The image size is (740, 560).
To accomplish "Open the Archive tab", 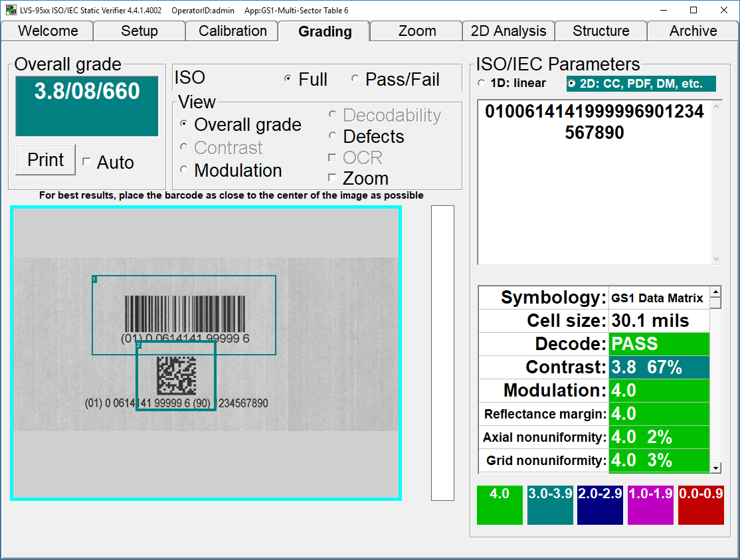I will [693, 31].
